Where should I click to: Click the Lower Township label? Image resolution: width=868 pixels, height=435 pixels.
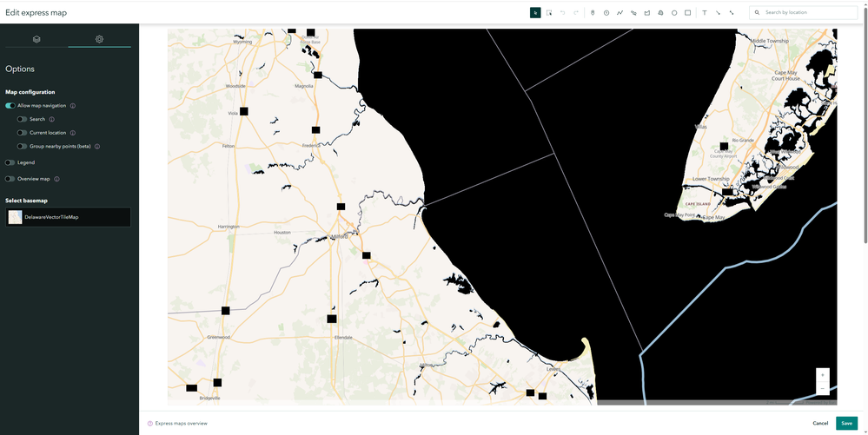711,180
